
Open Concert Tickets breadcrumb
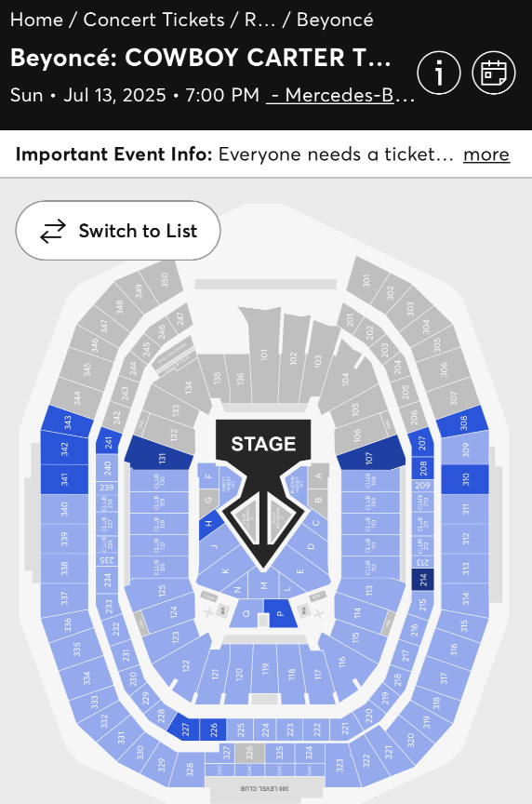pyautogui.click(x=153, y=20)
